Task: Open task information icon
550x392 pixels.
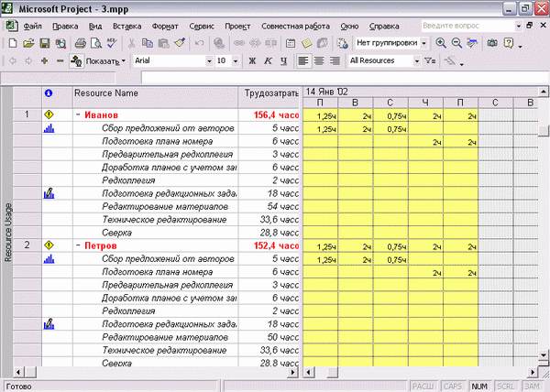Action: pyautogui.click(x=291, y=43)
